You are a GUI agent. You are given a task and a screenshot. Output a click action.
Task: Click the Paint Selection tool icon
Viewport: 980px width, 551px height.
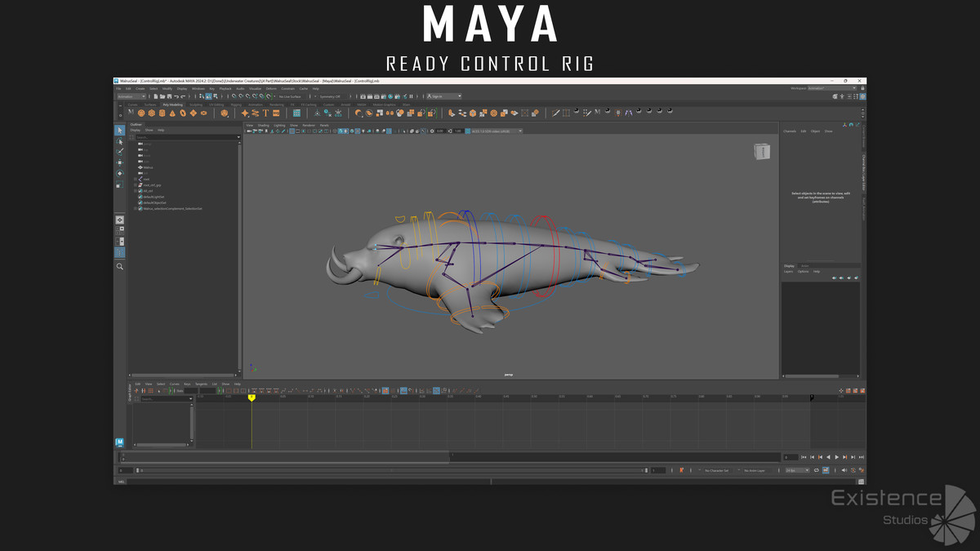click(x=119, y=152)
